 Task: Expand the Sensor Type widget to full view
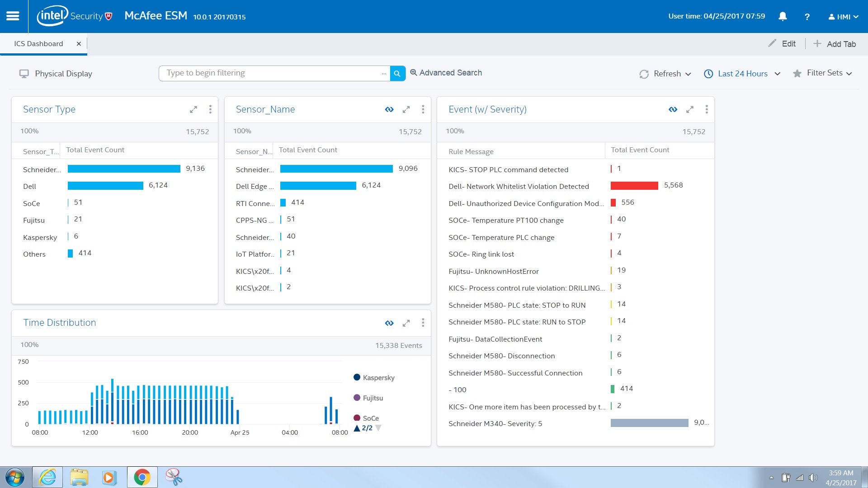pyautogui.click(x=193, y=109)
